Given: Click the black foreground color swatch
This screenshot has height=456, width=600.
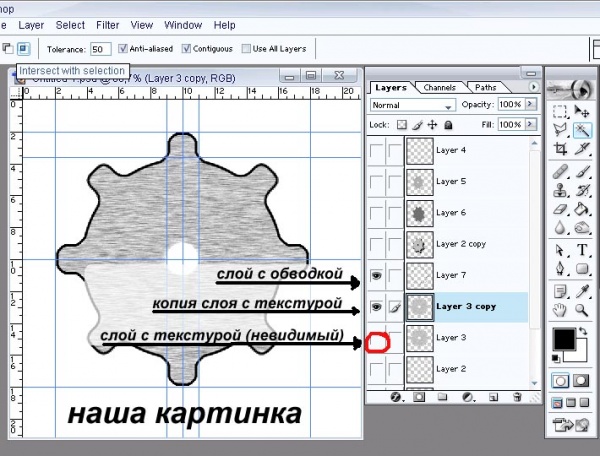Looking at the screenshot, I should 564,339.
